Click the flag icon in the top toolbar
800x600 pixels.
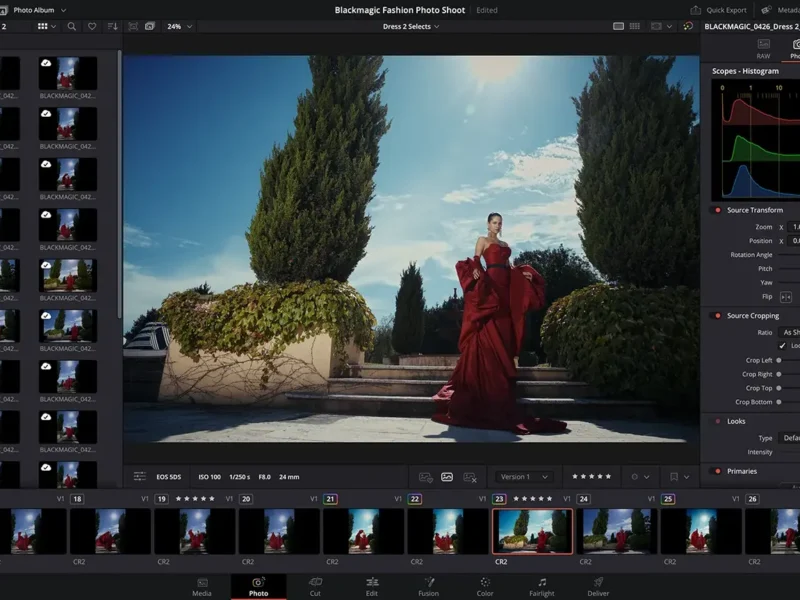[133, 27]
